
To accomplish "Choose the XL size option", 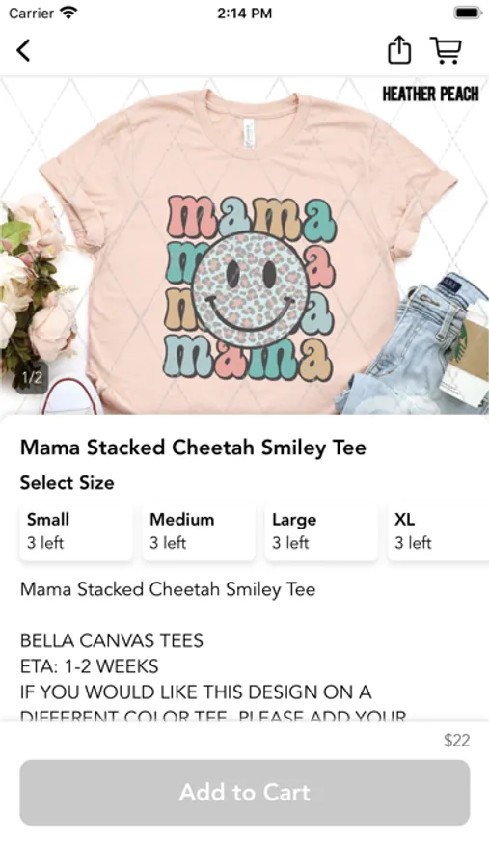I will point(438,530).
